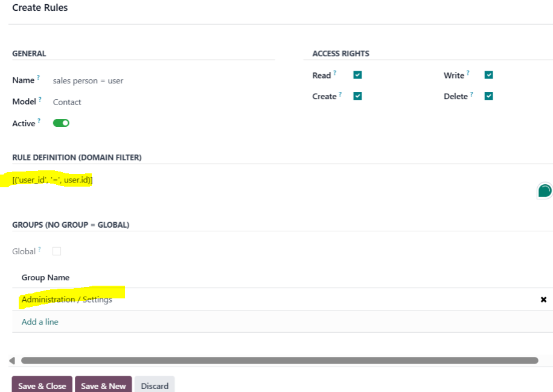Discard the rule changes

155,385
